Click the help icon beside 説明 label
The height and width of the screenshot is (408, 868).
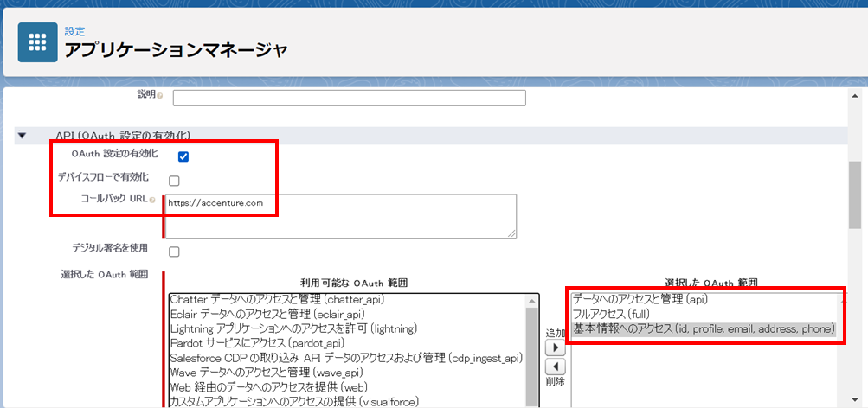(160, 94)
